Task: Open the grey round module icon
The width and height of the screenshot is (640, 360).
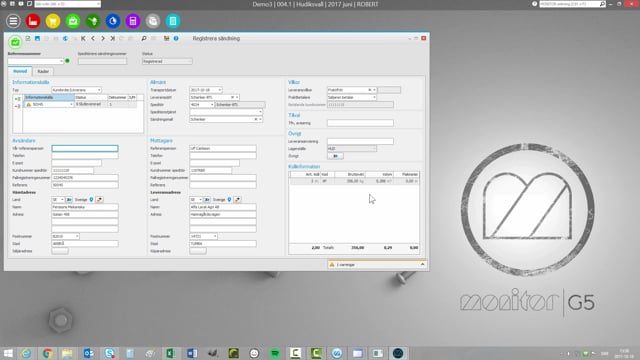Action: 153,21
